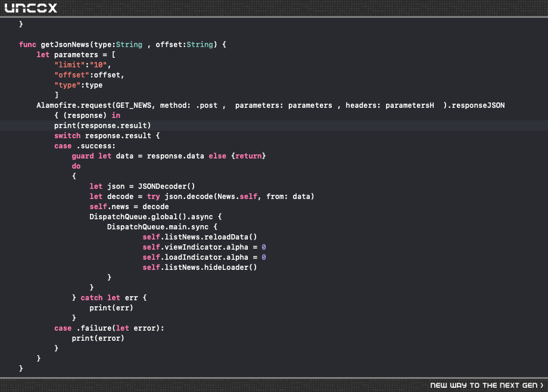Click the line 'self.listNews.hideLoader()'
This screenshot has width=548, height=392.
200,267
